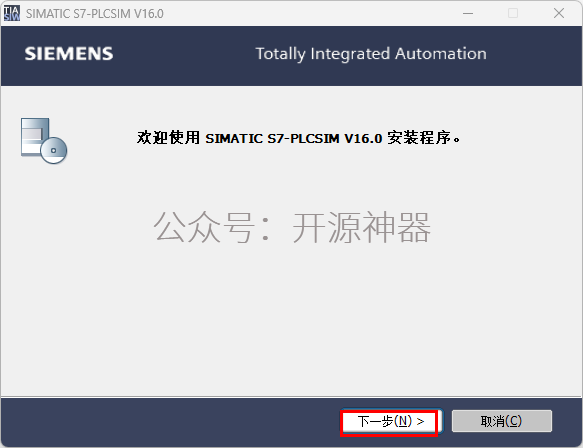Click the 公众号 portion of the watermark
Image resolution: width=583 pixels, height=448 pixels.
tap(204, 227)
